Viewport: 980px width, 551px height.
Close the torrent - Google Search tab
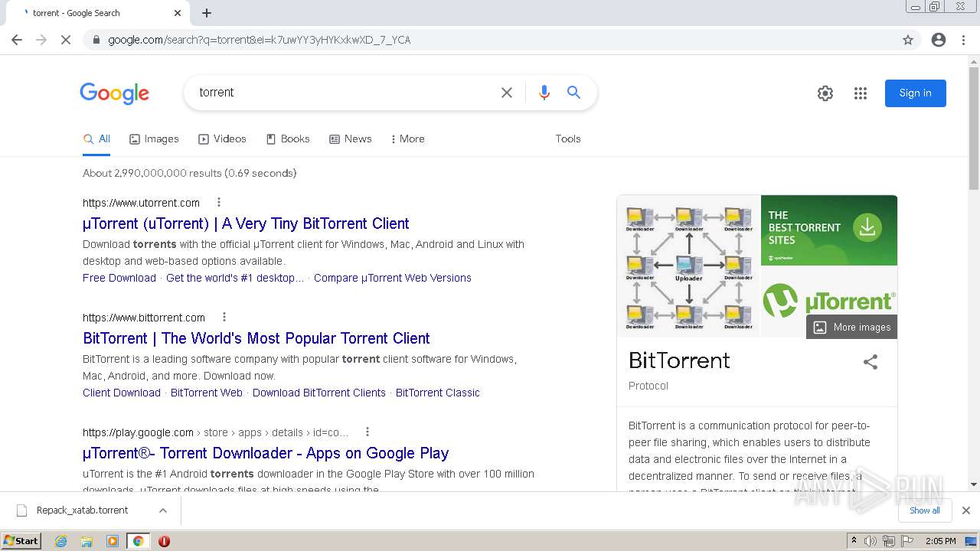click(178, 13)
